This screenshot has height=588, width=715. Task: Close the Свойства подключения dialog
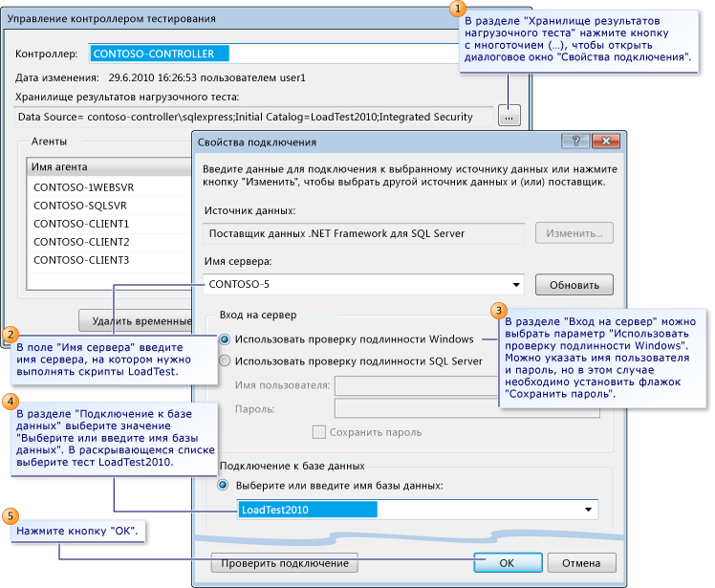click(606, 142)
